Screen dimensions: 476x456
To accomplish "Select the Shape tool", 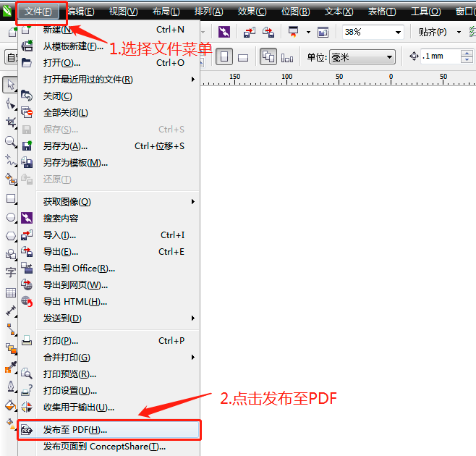I will coord(11,104).
